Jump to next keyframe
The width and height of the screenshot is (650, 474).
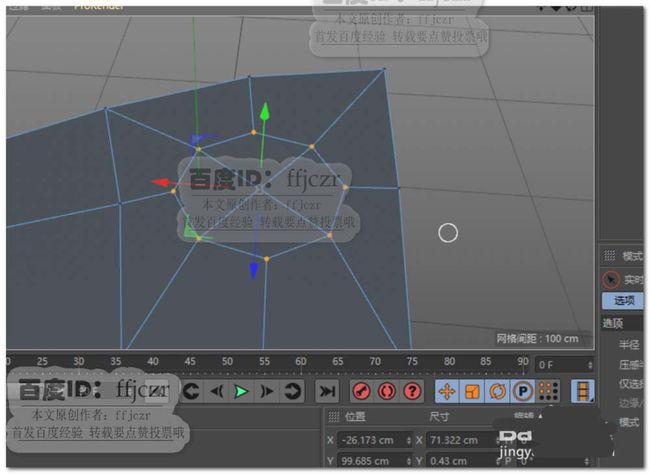click(292, 391)
